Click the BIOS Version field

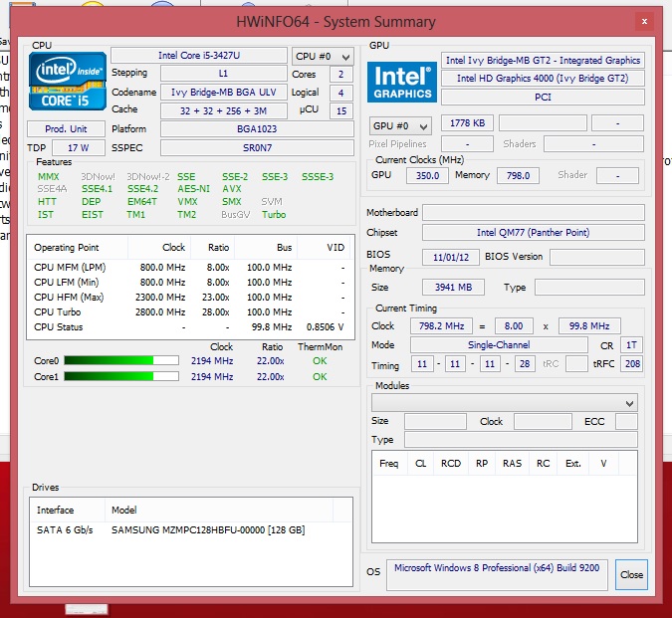click(597, 258)
